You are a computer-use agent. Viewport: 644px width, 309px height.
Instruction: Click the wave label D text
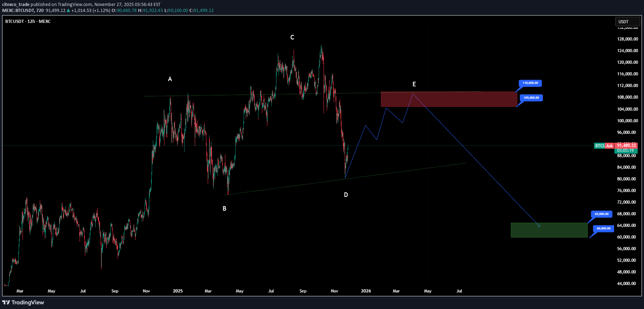[x=346, y=195]
